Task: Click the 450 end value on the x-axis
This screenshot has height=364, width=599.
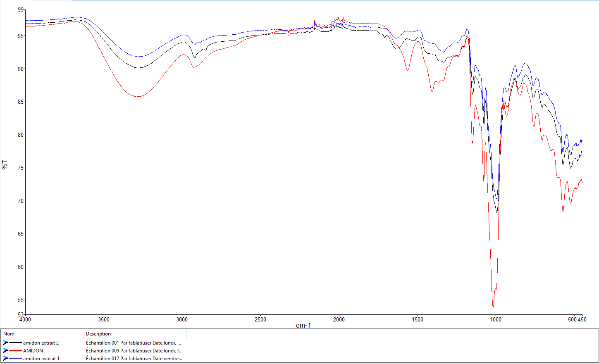Action: [582, 319]
